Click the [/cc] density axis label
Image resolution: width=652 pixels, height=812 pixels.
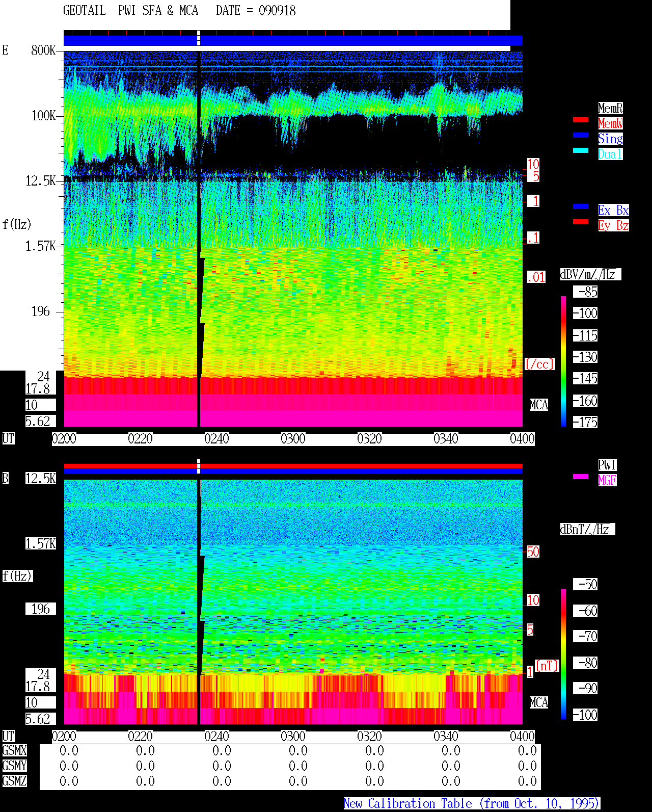539,364
